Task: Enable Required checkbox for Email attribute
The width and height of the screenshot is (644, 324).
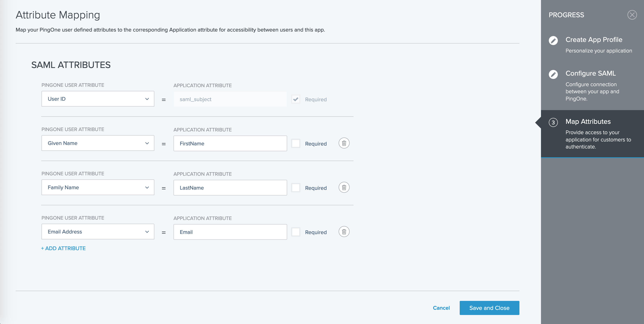Action: coord(296,232)
